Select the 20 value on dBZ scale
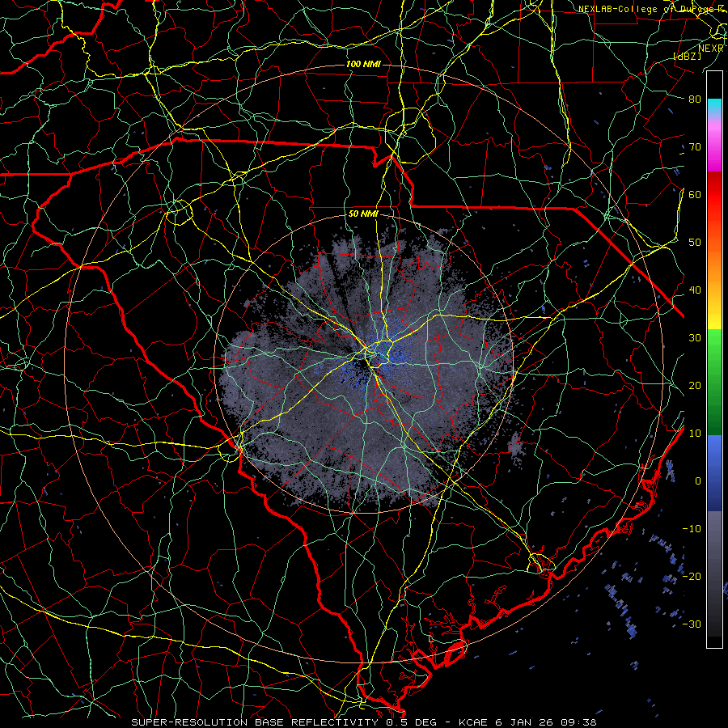The height and width of the screenshot is (728, 728). tap(695, 386)
